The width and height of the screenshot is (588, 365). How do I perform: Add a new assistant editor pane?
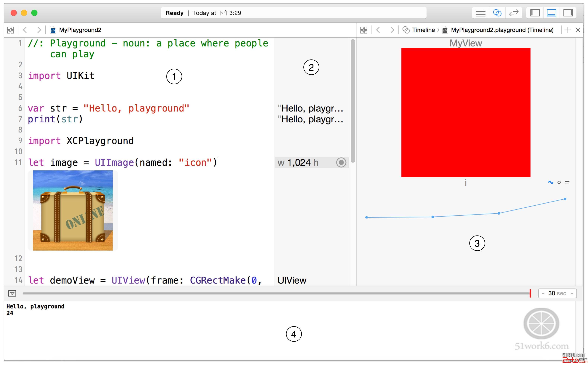(x=568, y=30)
